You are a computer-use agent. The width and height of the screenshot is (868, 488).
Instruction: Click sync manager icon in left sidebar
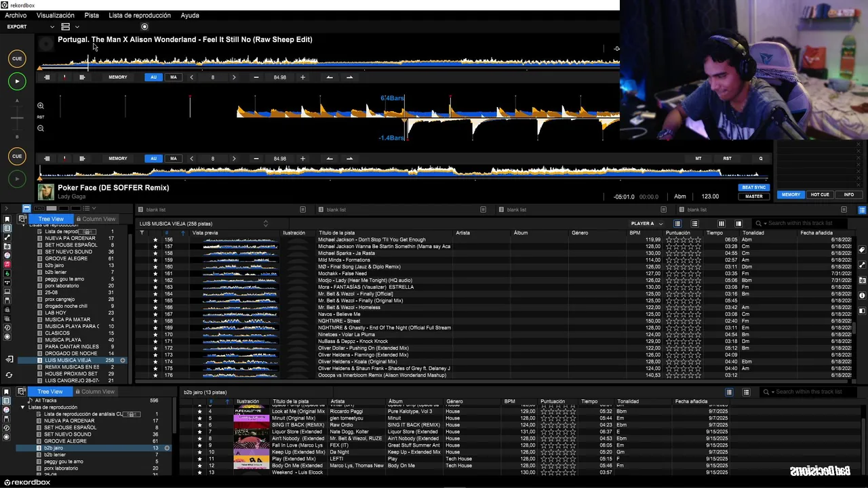click(9, 375)
